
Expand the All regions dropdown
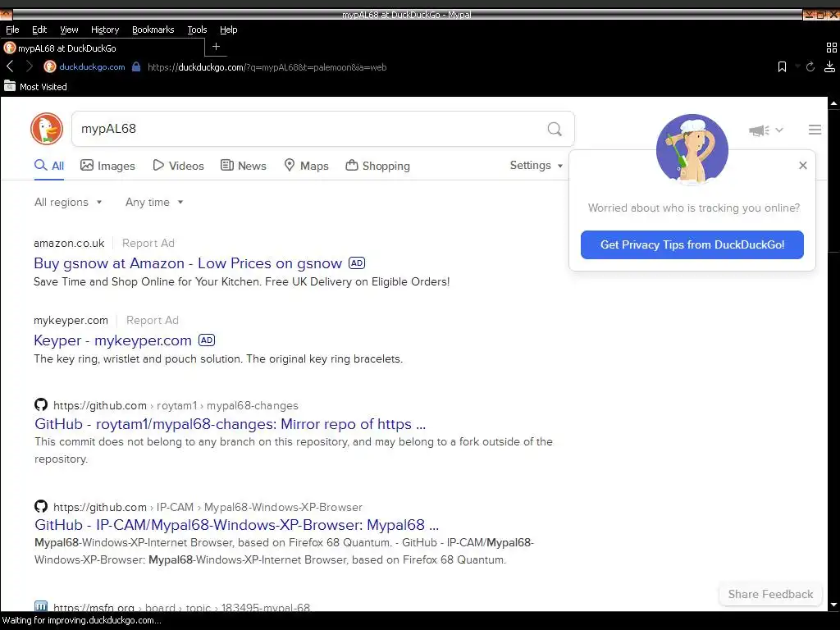[68, 202]
